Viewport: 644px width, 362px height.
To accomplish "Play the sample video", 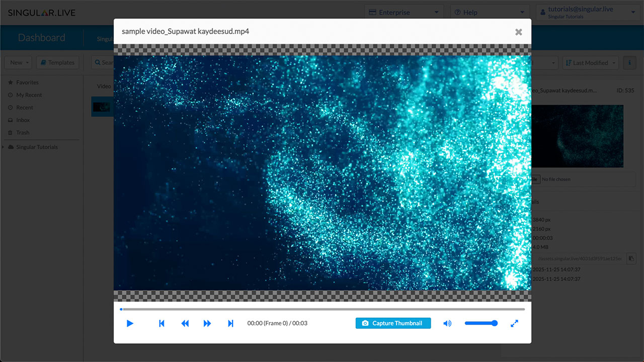I will point(130,323).
